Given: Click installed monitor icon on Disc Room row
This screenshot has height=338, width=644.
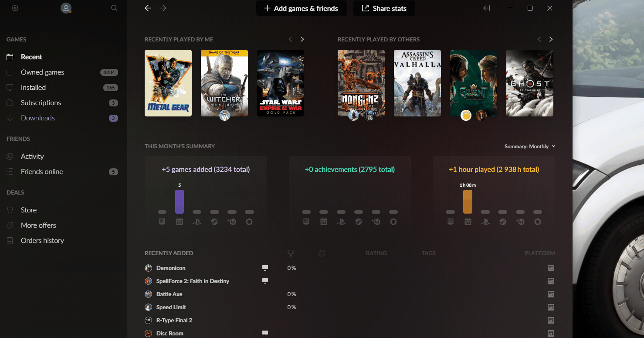Looking at the screenshot, I should [x=265, y=333].
